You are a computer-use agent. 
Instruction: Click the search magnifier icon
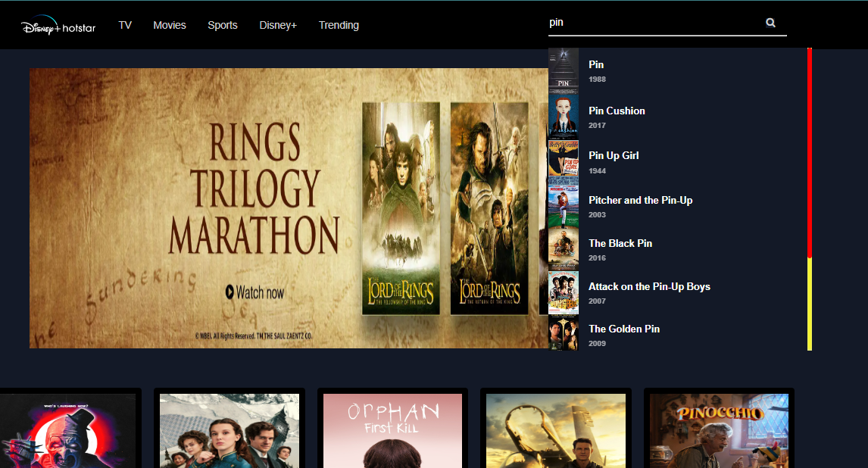(770, 23)
